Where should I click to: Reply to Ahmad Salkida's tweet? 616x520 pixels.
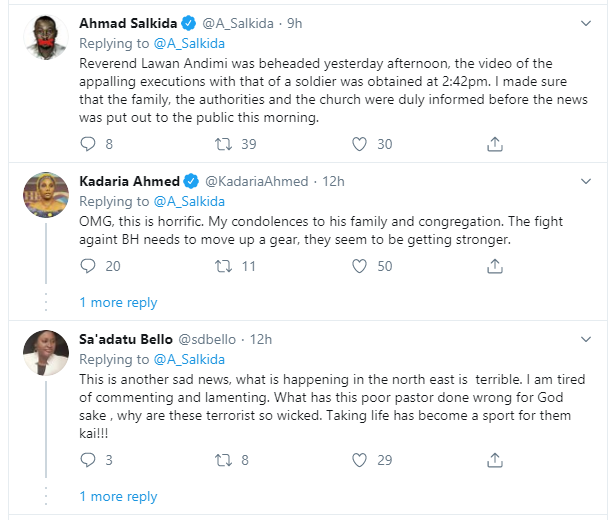pyautogui.click(x=88, y=144)
